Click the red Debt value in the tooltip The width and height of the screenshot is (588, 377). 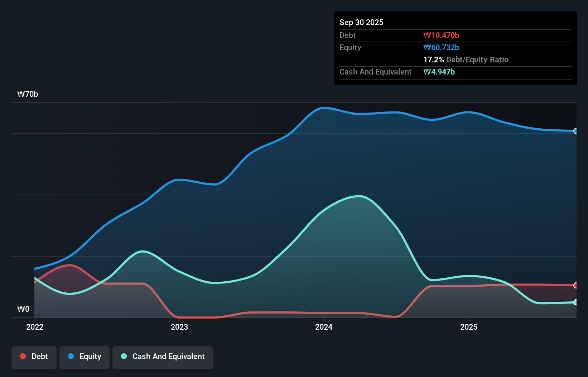click(x=442, y=35)
